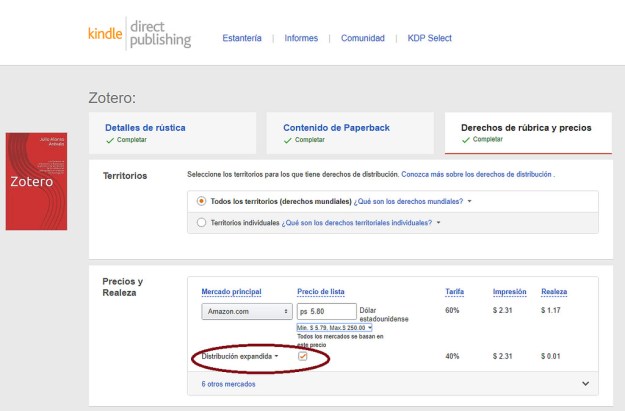Open the Informes menu item
The image size is (625, 411).
301,39
